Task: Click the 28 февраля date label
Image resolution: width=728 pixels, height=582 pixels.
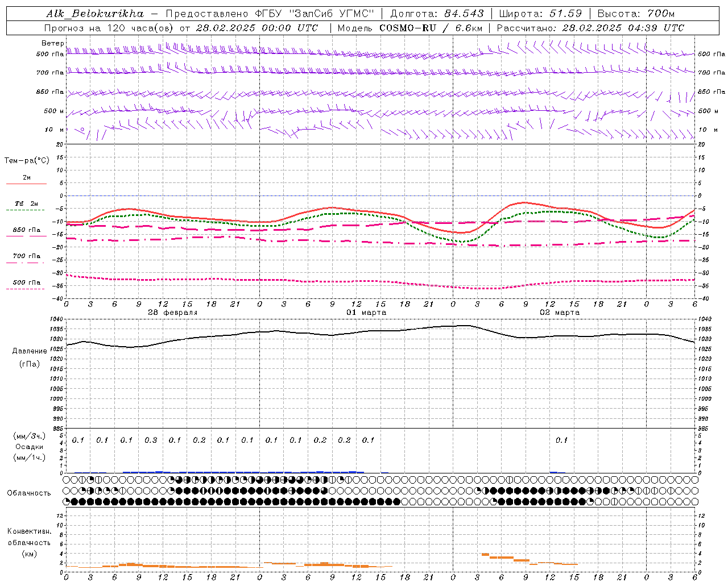Action: click(x=173, y=313)
